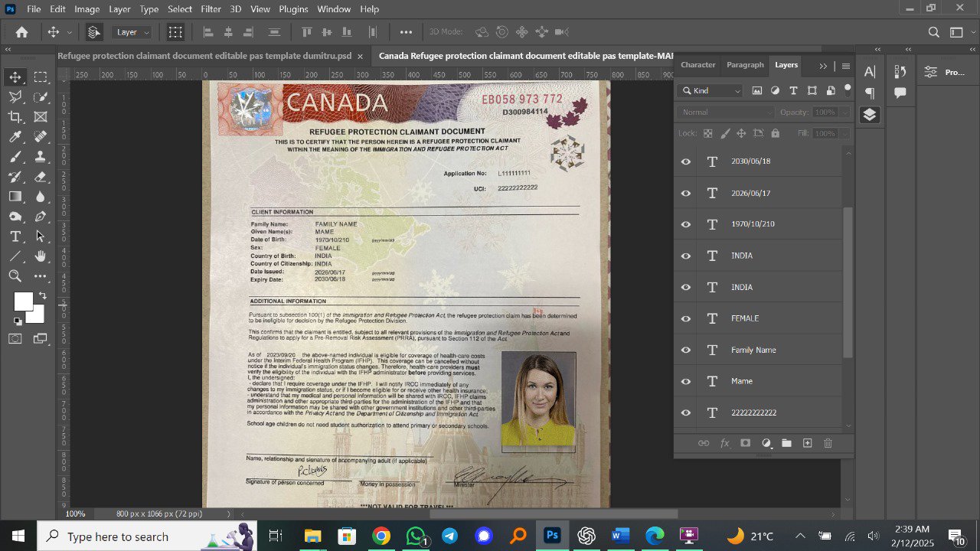Select the Path Selection tool
This screenshot has width=980, height=551.
pos(41,236)
